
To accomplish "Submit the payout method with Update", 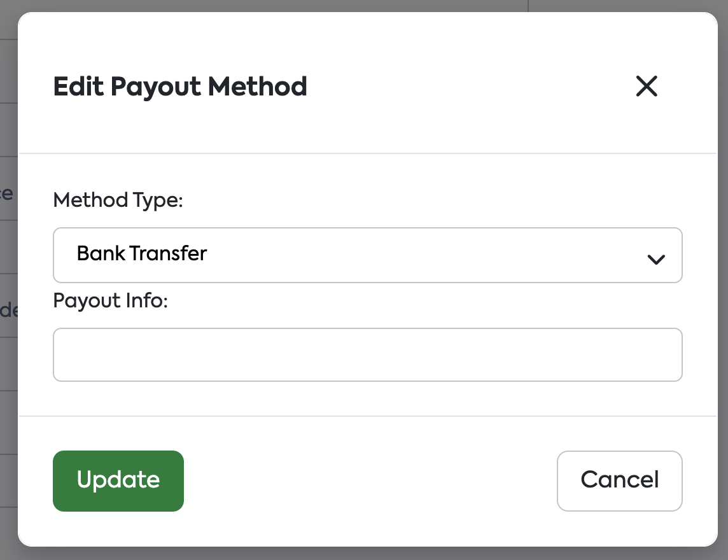I will [x=118, y=480].
